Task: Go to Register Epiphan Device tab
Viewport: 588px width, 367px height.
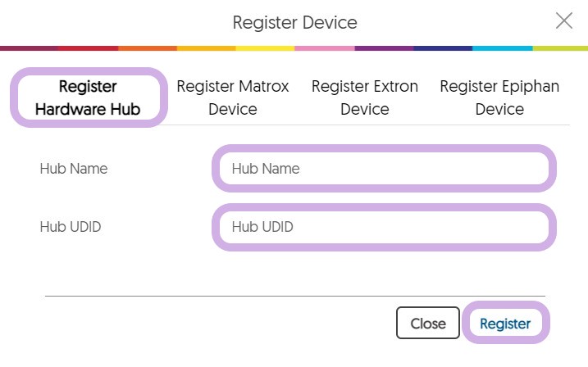Action: (499, 97)
